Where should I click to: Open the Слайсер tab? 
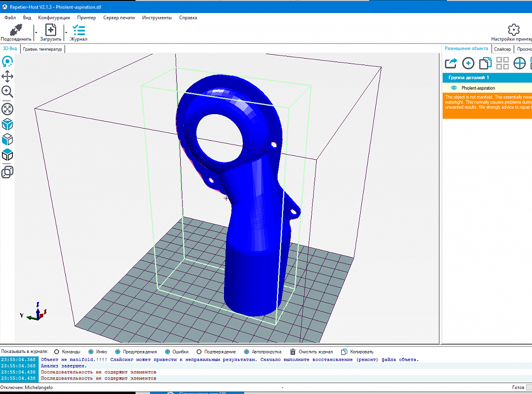[x=502, y=49]
